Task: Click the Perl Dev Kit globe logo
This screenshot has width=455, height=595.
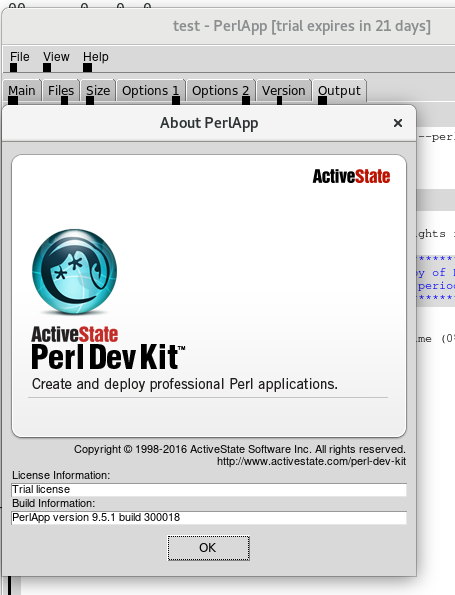Action: pyautogui.click(x=74, y=271)
